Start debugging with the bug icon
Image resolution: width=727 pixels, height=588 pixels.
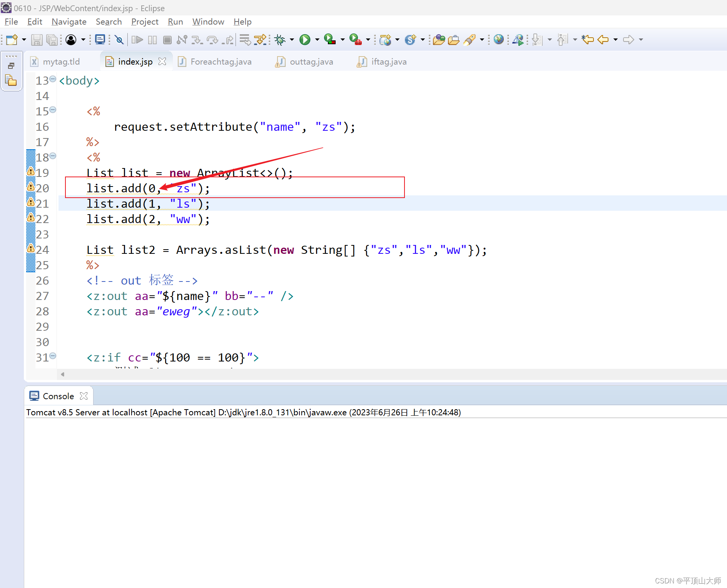[280, 40]
